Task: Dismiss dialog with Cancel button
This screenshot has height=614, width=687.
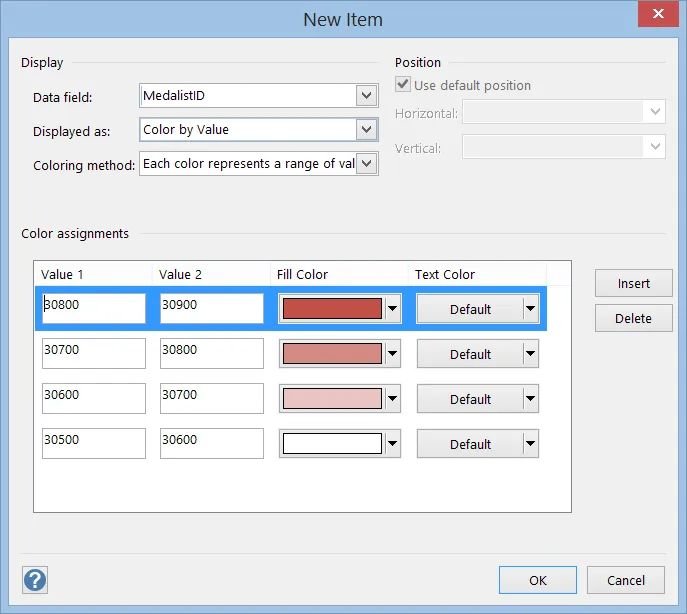Action: (626, 580)
